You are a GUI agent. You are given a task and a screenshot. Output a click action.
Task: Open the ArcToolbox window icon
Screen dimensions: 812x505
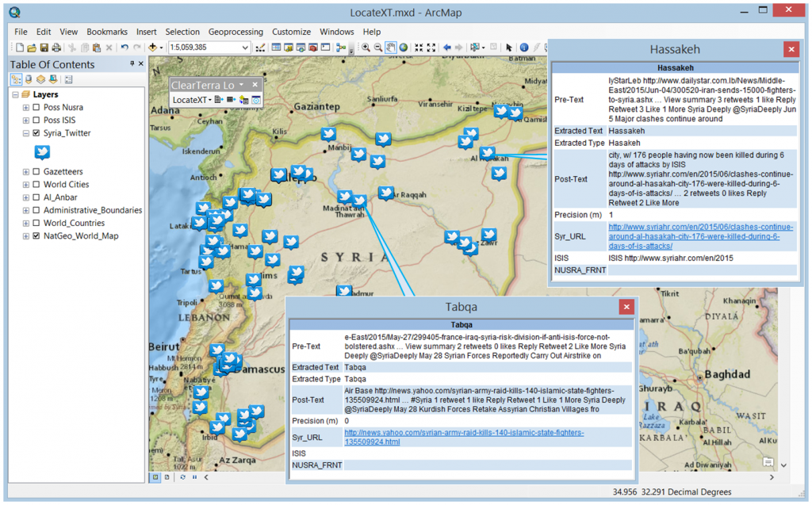pos(313,48)
